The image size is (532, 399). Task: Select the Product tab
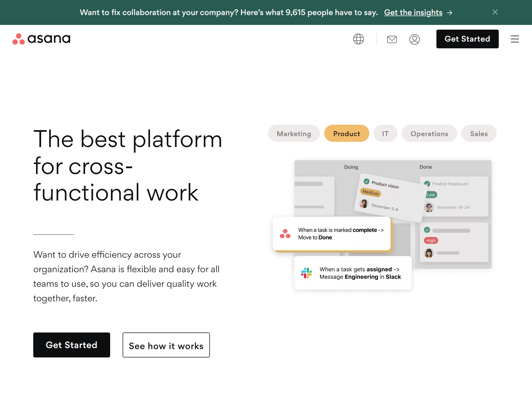pos(347,134)
